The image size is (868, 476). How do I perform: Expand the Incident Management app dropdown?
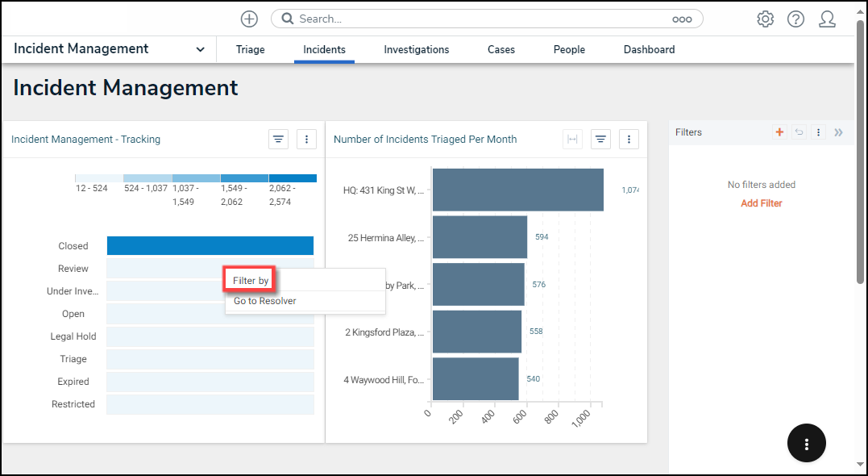(x=200, y=49)
